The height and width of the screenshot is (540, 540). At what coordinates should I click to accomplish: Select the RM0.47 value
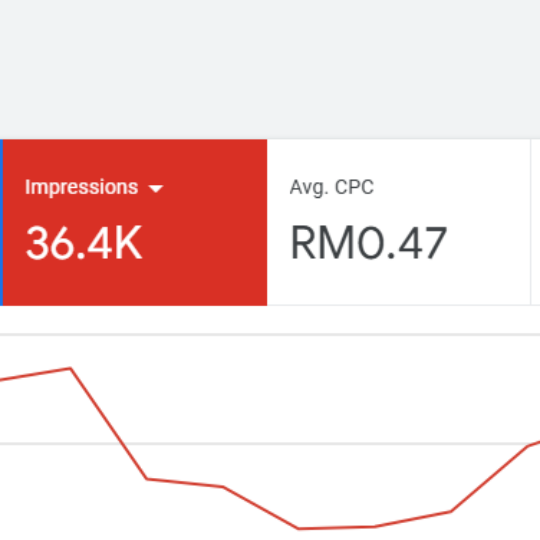click(x=369, y=242)
